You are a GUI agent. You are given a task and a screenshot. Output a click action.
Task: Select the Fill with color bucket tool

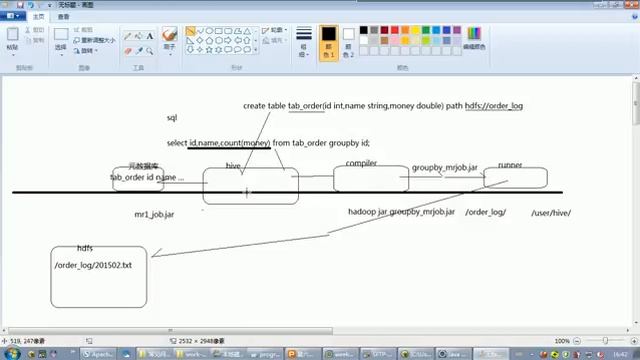point(139,36)
